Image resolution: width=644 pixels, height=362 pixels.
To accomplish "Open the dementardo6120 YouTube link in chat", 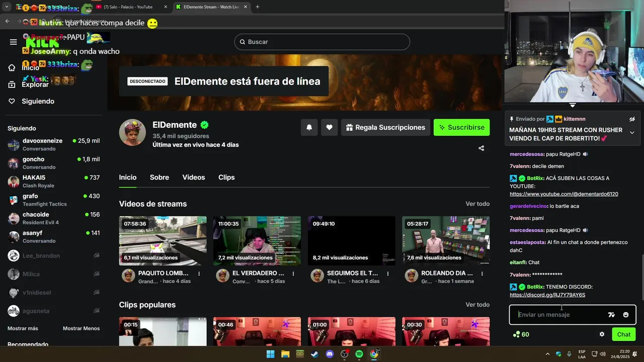I will (x=563, y=194).
